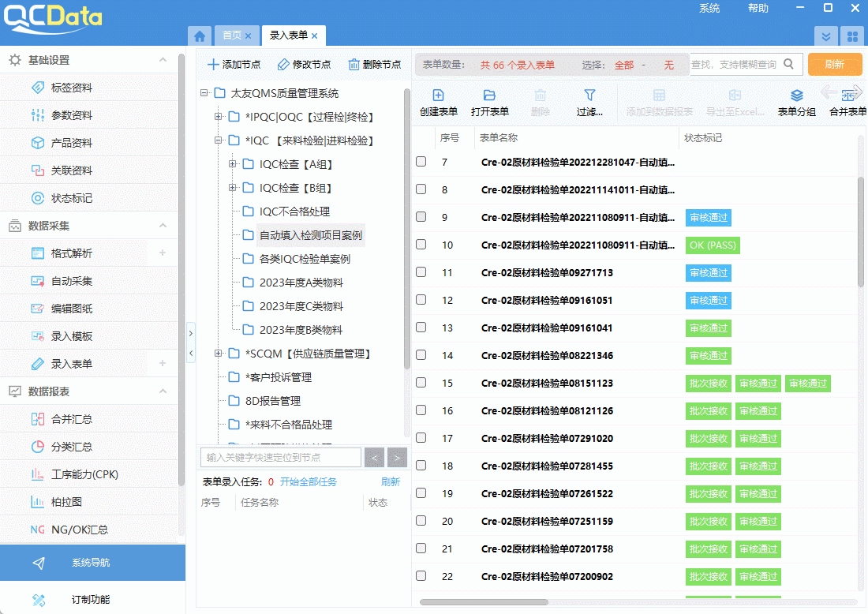Click the 创建表单 toolbar icon
This screenshot has width=868, height=614.
tap(439, 103)
